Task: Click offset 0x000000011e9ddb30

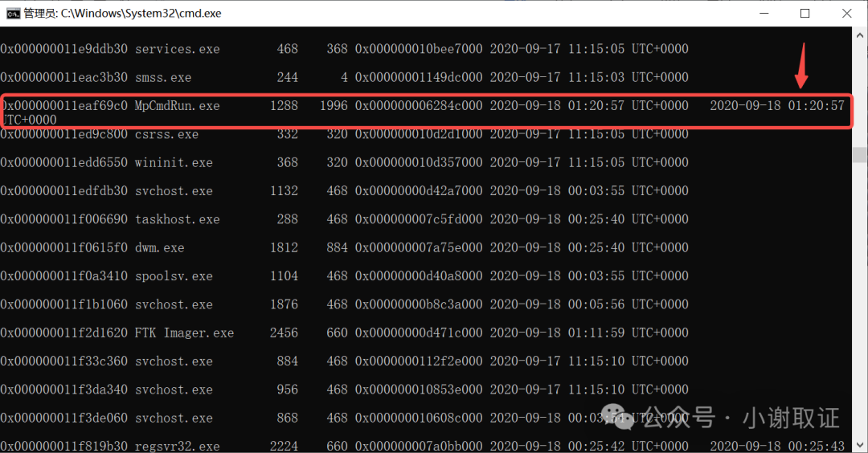Action: click(x=63, y=49)
